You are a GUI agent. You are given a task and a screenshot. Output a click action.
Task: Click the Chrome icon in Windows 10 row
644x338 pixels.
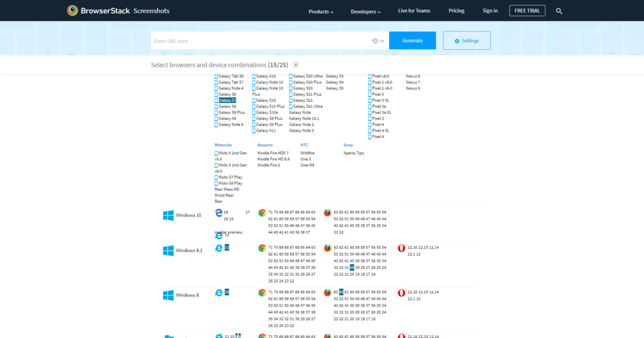coord(262,213)
